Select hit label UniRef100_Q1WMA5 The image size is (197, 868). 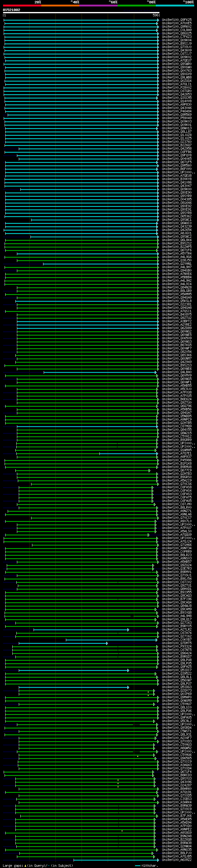176,450
